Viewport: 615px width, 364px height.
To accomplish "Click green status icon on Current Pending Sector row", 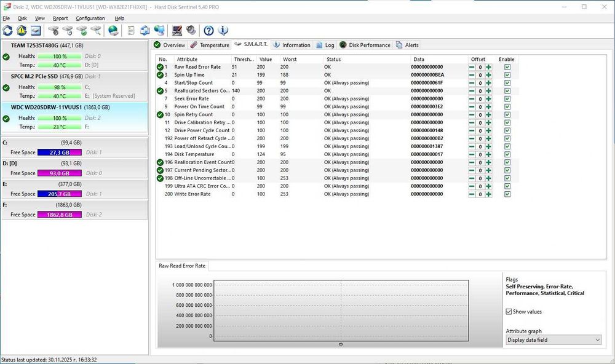I will pyautogui.click(x=160, y=170).
